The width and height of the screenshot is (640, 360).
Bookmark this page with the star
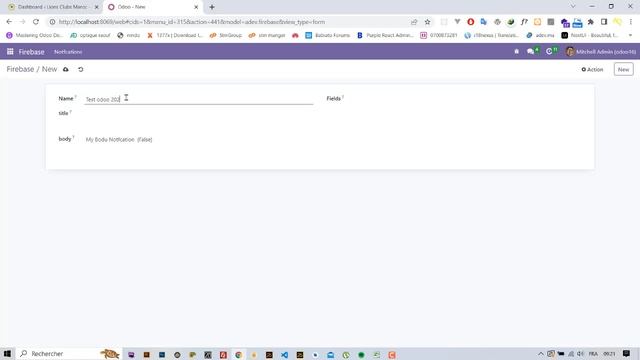click(x=427, y=22)
